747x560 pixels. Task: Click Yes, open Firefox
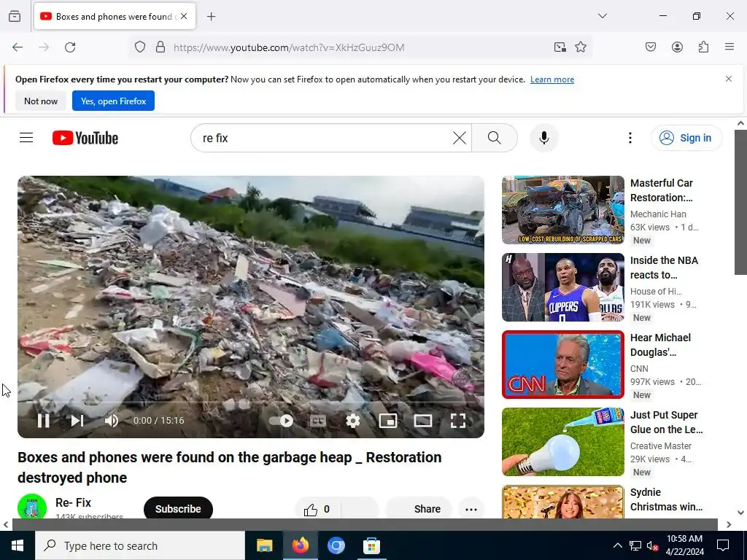click(x=113, y=101)
